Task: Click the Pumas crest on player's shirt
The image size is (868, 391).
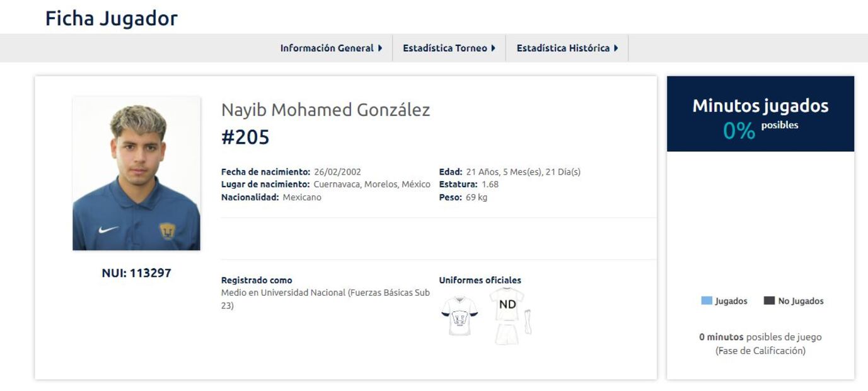Action: point(167,231)
